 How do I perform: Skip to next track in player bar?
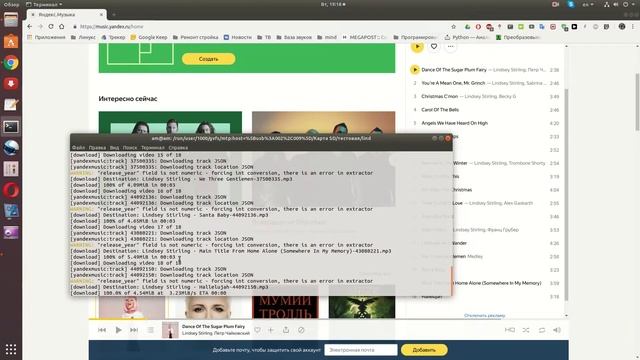coord(134,330)
